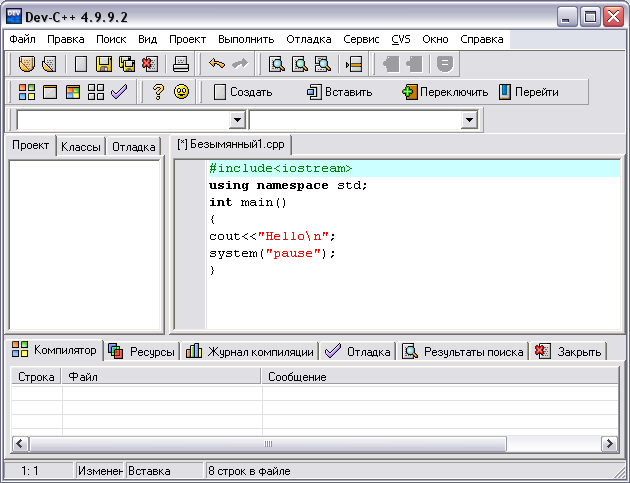Switch to the Проект tab in the left panel
This screenshot has height=483, width=630.
pos(31,145)
